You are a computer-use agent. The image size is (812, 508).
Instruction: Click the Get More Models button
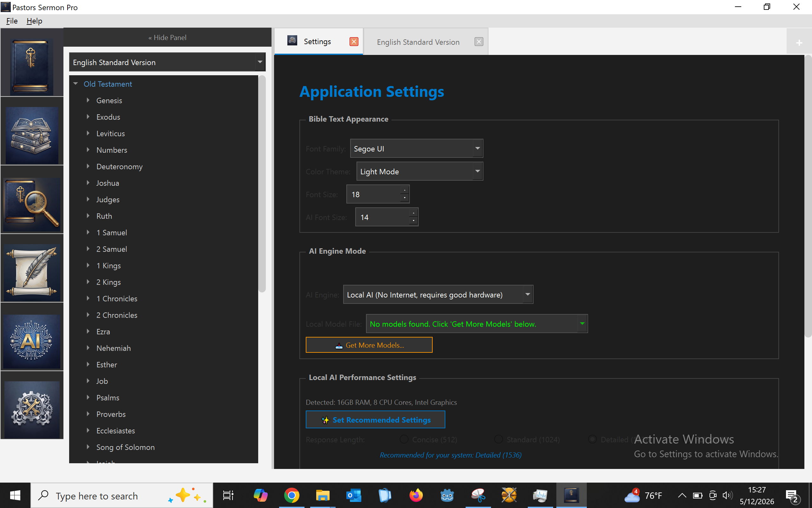[x=369, y=345]
